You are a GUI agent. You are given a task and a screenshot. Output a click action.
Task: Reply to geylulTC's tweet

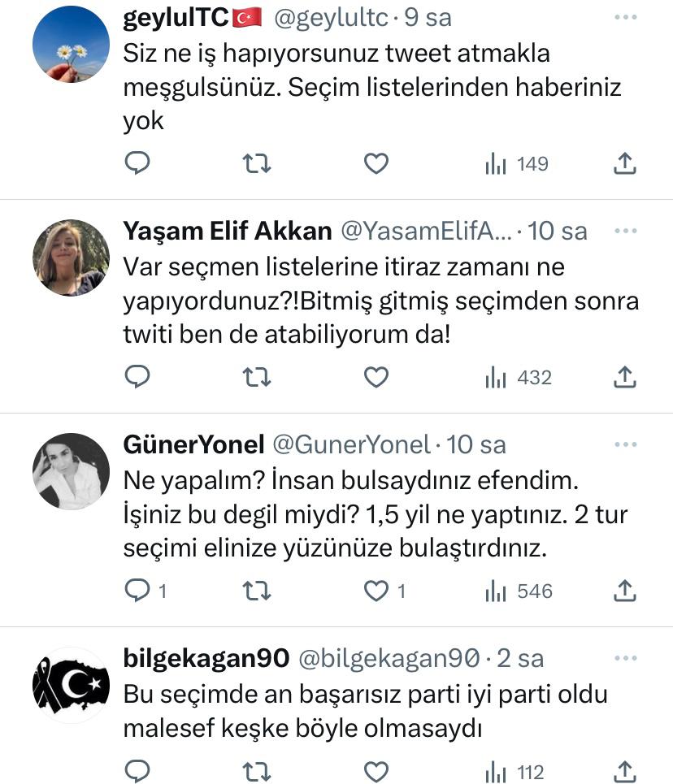click(x=137, y=164)
